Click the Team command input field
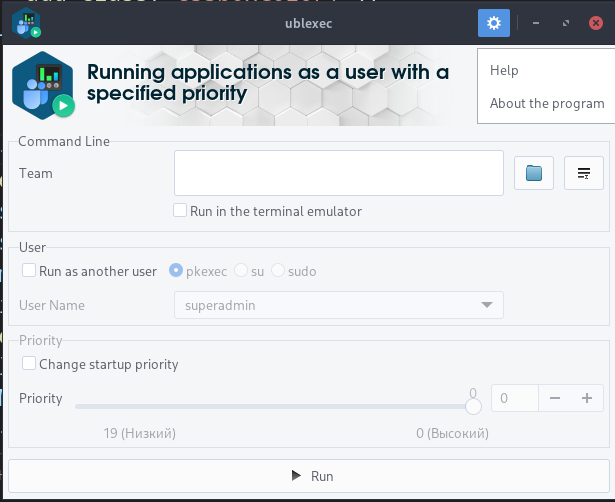Screen dimensions: 615x502 [x=338, y=173]
